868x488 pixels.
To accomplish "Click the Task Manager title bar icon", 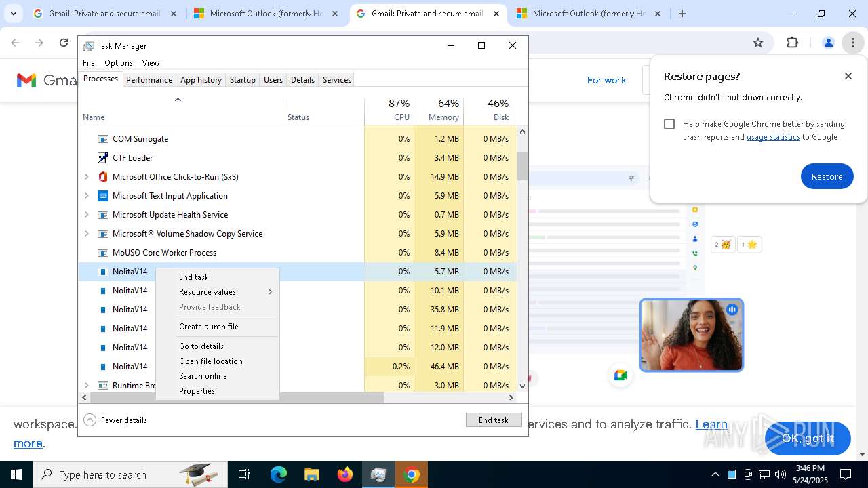I will point(89,46).
